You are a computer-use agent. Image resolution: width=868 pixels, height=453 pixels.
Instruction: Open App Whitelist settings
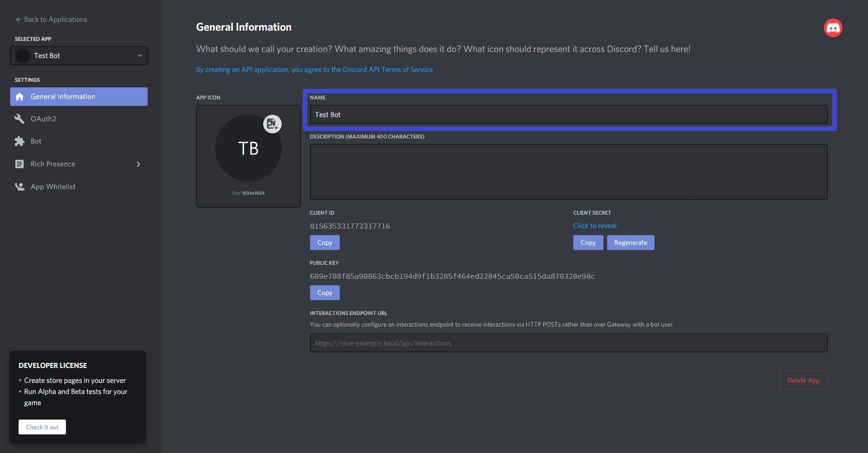pyautogui.click(x=79, y=187)
